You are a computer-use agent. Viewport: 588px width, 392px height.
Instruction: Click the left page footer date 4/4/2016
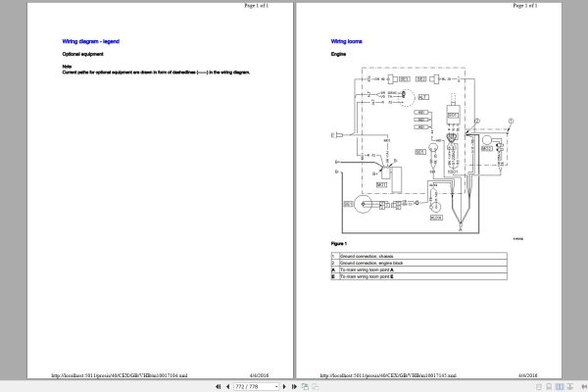[259, 375]
